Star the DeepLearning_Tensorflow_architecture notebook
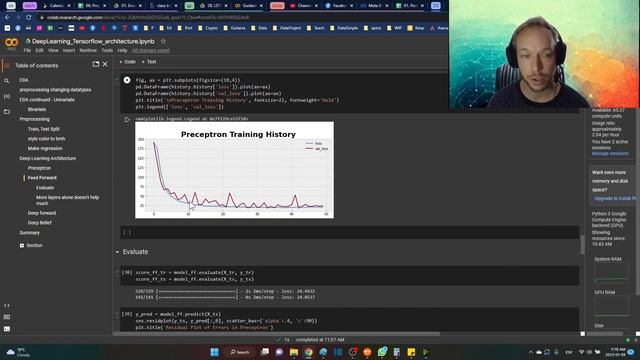The width and height of the screenshot is (640, 360). tap(163, 41)
